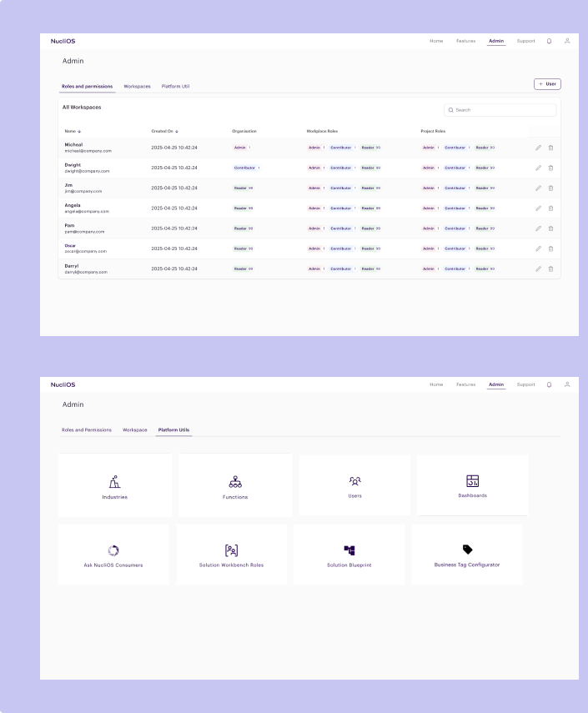Click michael@company.com email text

pyautogui.click(x=88, y=151)
